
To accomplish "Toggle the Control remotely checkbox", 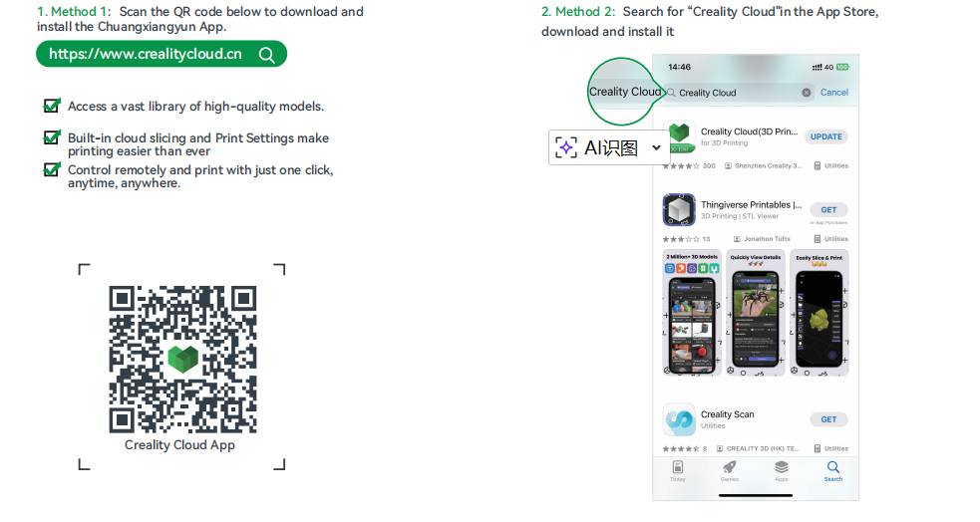I will coord(52,168).
